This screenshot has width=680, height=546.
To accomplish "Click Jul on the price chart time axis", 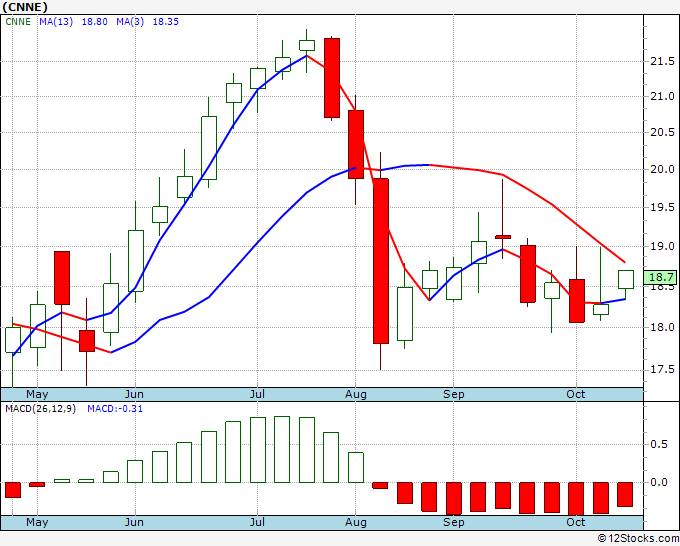I will tap(257, 394).
